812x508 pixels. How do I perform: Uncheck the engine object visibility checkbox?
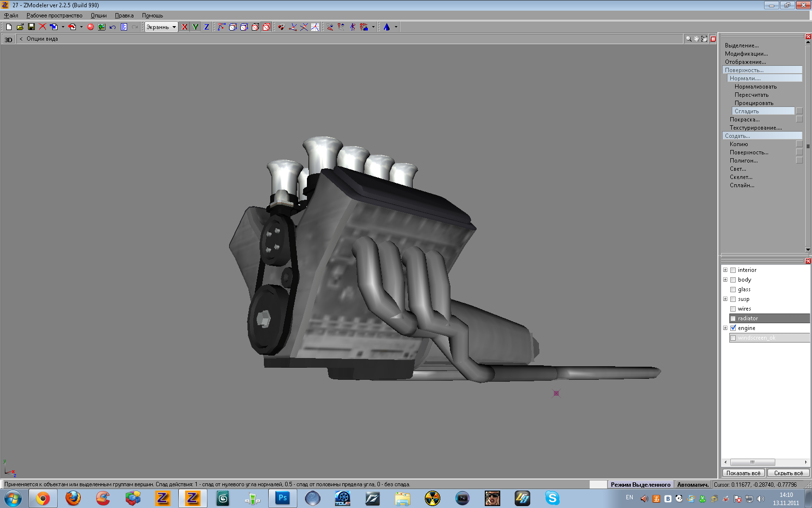pos(733,328)
